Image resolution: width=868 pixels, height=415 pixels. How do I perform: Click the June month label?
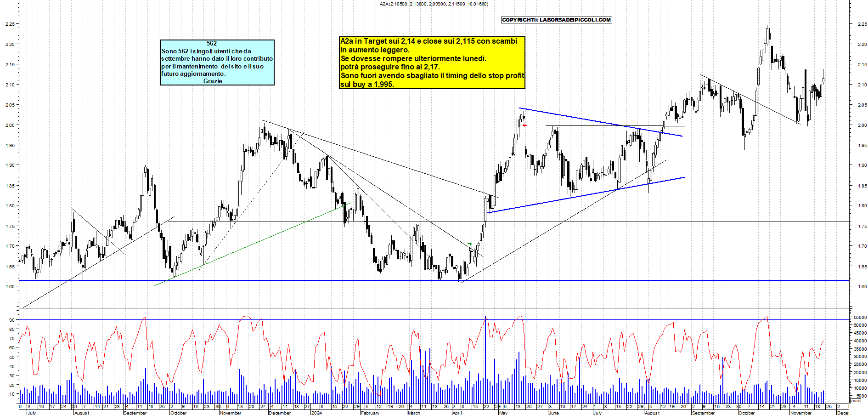[554, 413]
